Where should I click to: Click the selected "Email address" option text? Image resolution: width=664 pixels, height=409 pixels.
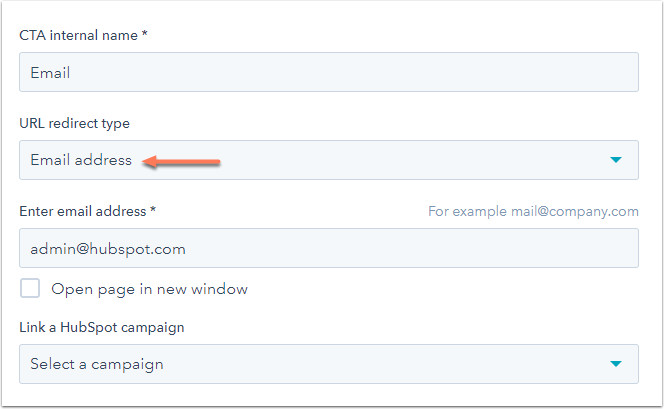[x=81, y=160]
